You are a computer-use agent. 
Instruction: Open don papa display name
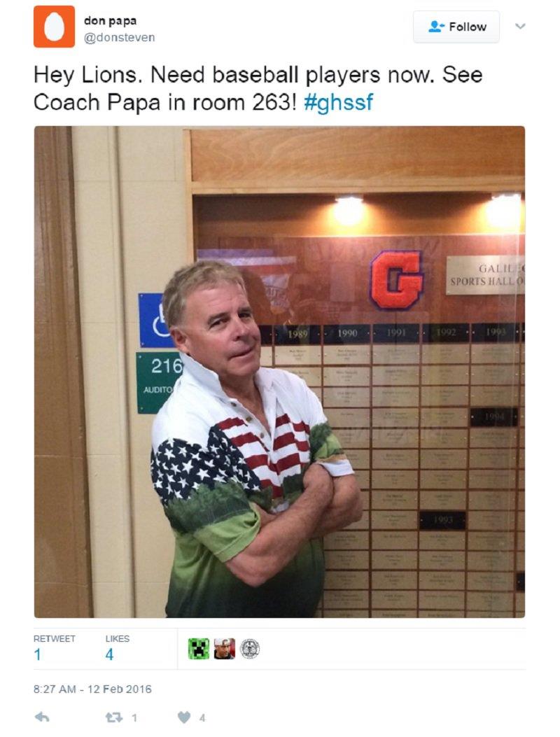pos(111,21)
